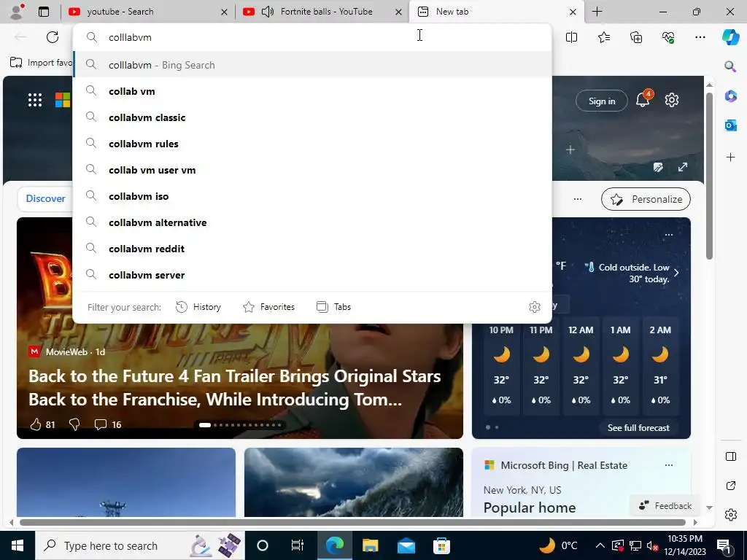Open the Collections toolbar icon
The image size is (747, 560).
coord(636,37)
